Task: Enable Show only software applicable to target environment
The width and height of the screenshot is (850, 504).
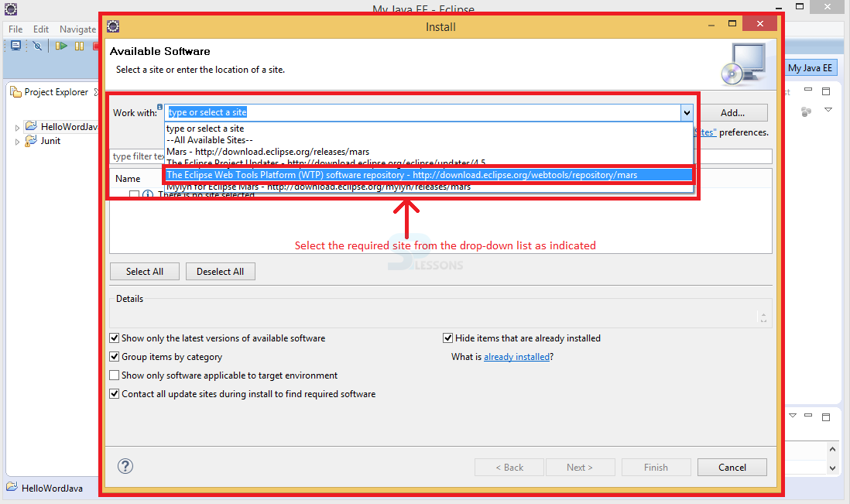Action: pyautogui.click(x=115, y=375)
